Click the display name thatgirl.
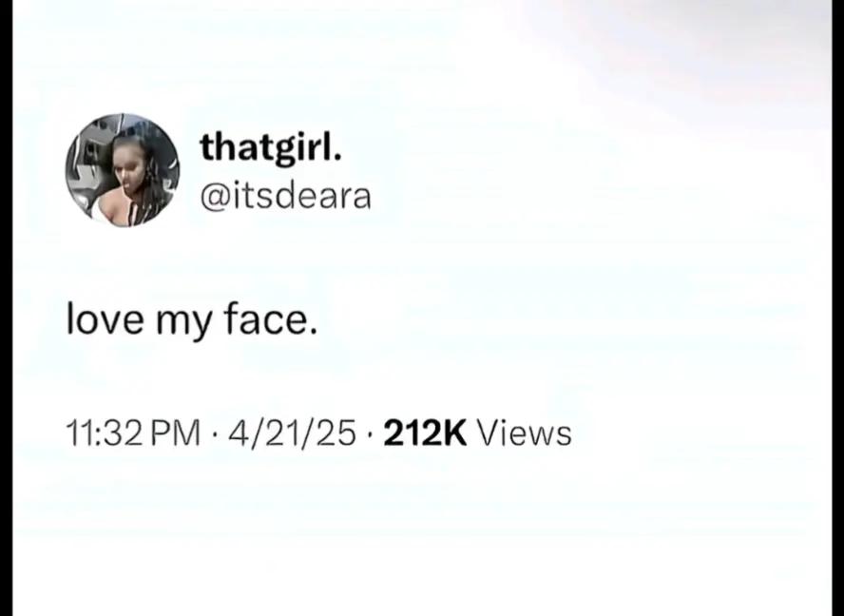The height and width of the screenshot is (616, 844). (x=271, y=147)
